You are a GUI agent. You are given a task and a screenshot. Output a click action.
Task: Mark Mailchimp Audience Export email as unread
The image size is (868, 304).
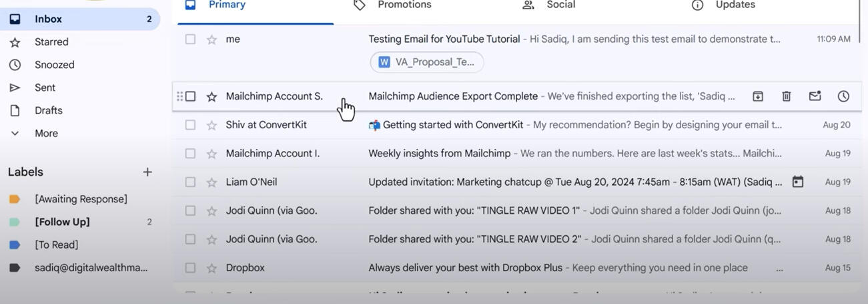coord(815,96)
